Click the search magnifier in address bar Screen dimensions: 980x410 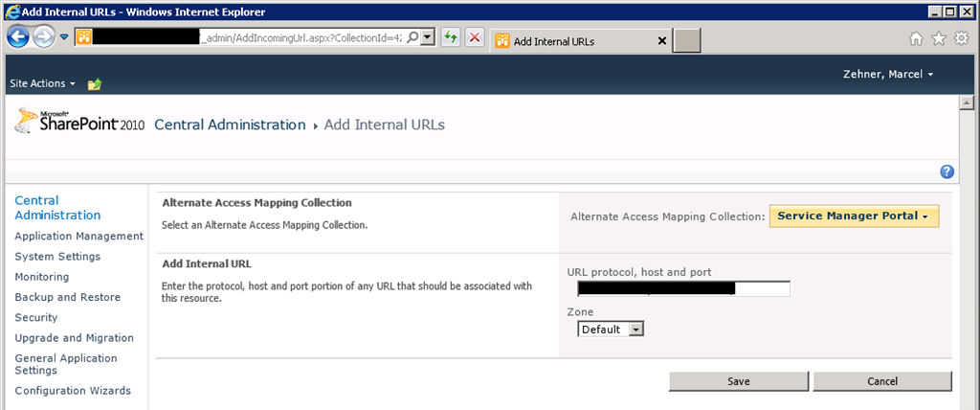pos(412,37)
